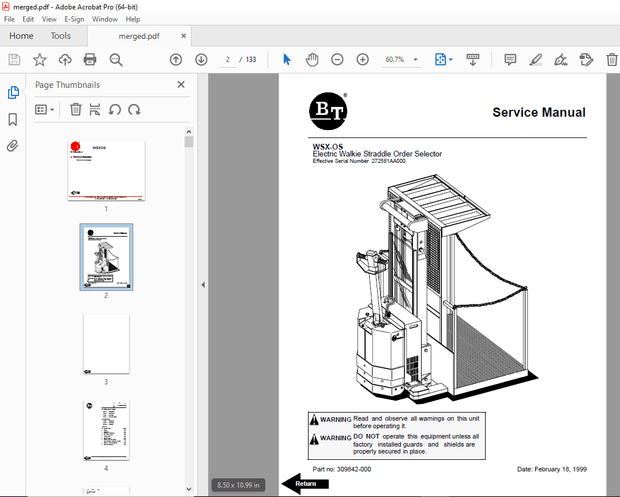Open the E-Sign menu

pyautogui.click(x=74, y=19)
